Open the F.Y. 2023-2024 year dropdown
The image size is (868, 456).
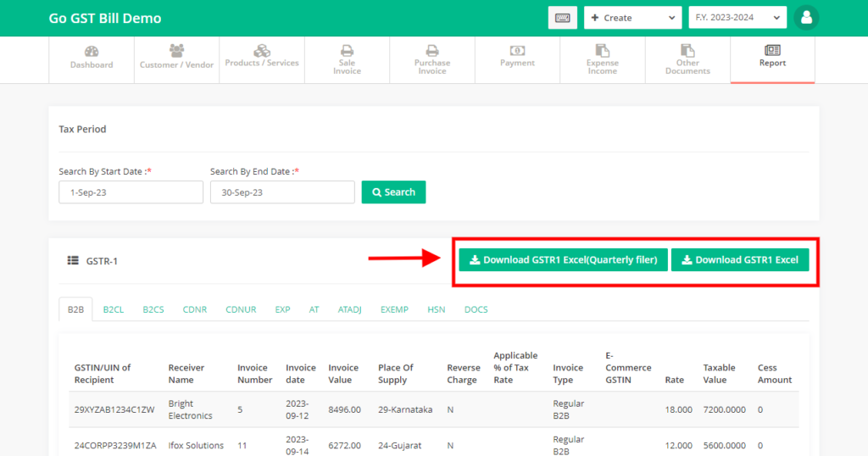pyautogui.click(x=737, y=18)
